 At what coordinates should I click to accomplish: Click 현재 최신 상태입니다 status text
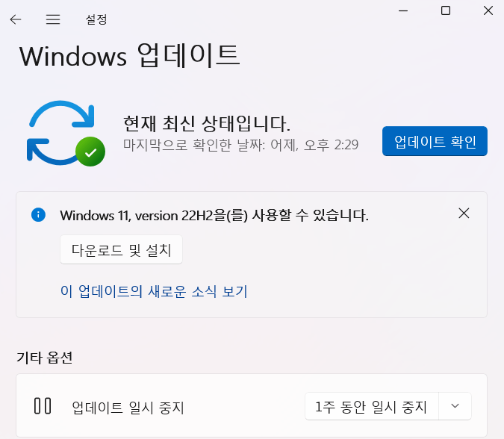coord(207,124)
